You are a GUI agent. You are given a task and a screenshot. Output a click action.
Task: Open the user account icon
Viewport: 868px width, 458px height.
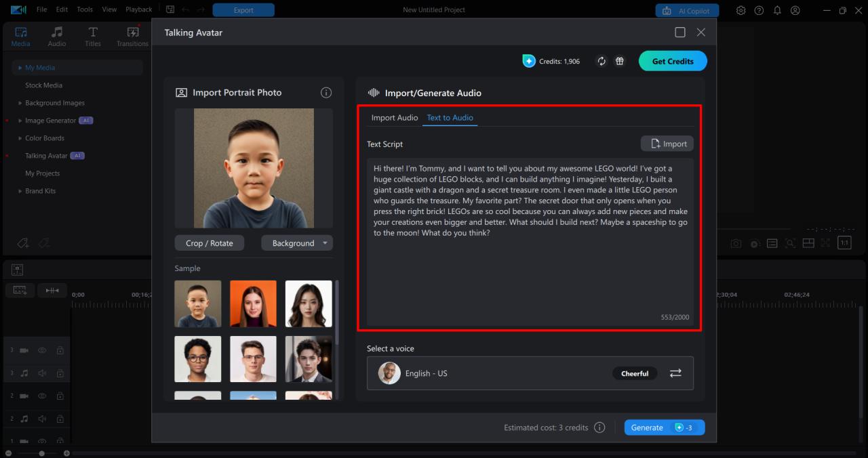(x=795, y=10)
